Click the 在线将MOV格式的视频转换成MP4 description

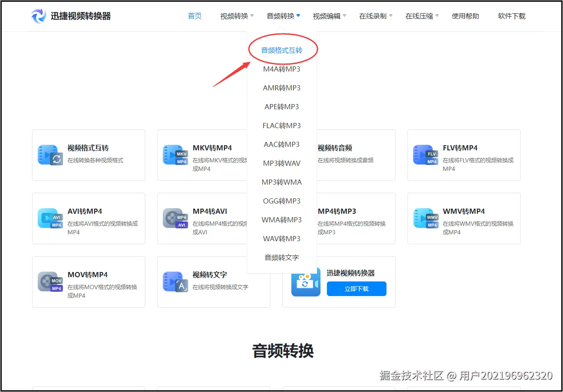point(102,291)
